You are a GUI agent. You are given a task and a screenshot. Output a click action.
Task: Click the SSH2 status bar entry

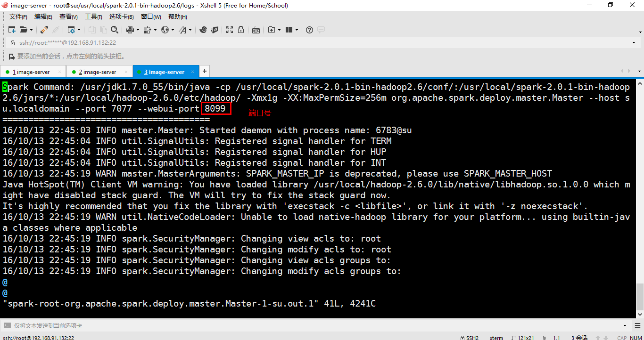[471, 338]
